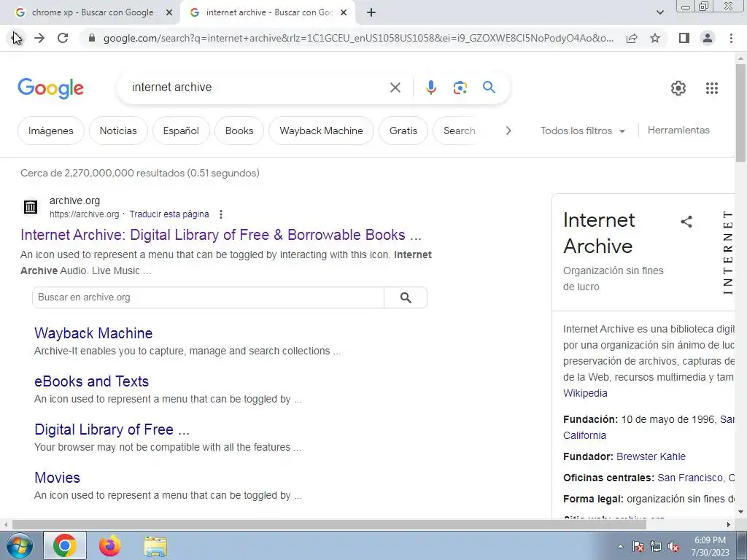
Task: Apply the Español filter chip
Action: pyautogui.click(x=181, y=131)
